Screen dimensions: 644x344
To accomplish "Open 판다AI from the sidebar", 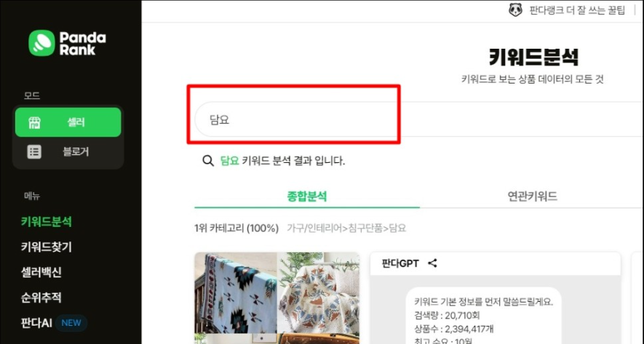I will [36, 323].
